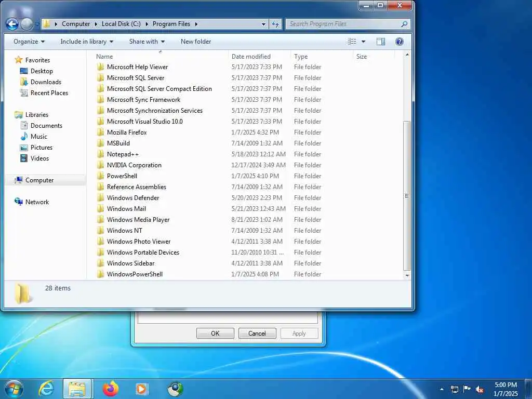The image size is (532, 399).
Task: Click Cancel in the background dialog
Action: coord(257,333)
